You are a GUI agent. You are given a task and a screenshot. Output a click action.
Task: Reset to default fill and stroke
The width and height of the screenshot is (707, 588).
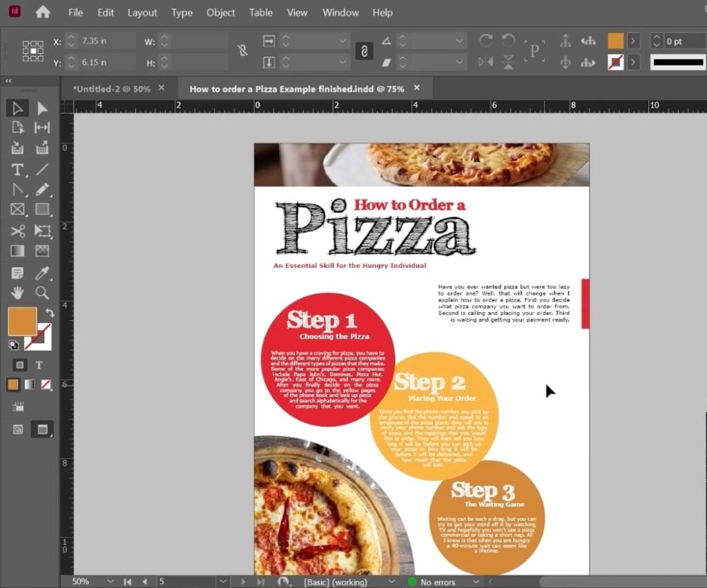[x=14, y=345]
